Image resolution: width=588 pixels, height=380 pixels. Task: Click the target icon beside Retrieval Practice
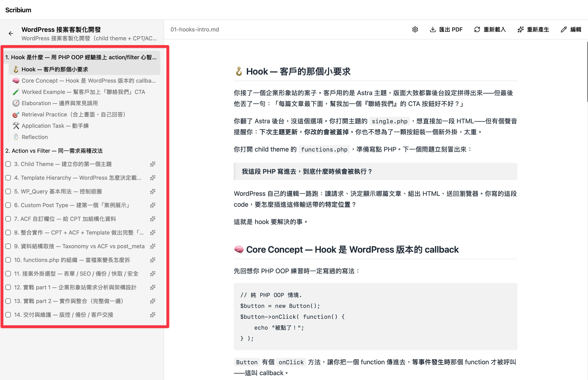pos(16,115)
